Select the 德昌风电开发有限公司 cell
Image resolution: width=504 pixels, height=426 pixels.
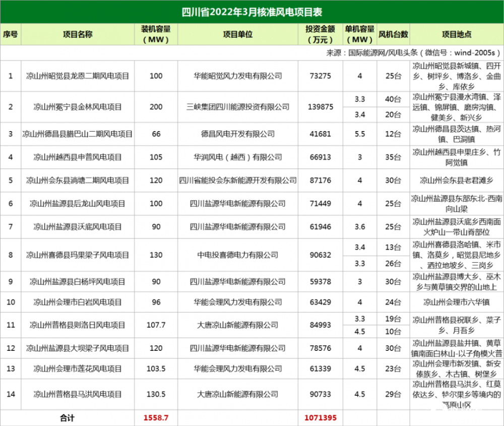(237, 134)
